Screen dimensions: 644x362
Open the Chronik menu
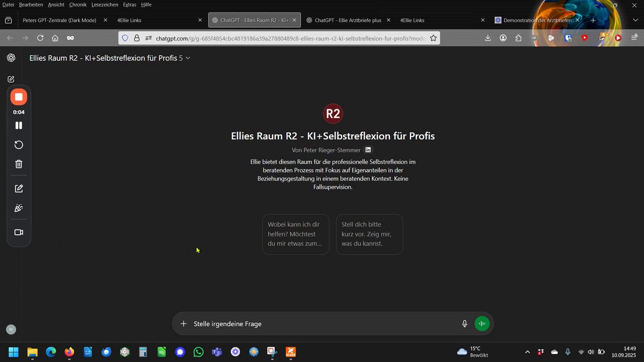pos(78,5)
